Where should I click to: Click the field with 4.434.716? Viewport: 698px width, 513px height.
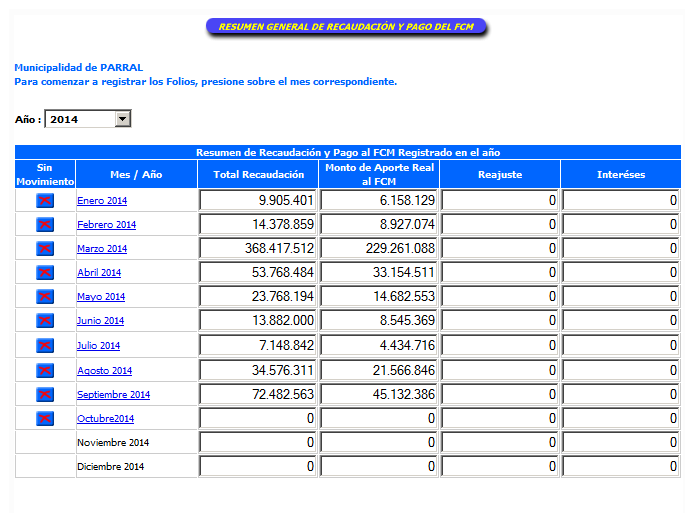point(379,346)
